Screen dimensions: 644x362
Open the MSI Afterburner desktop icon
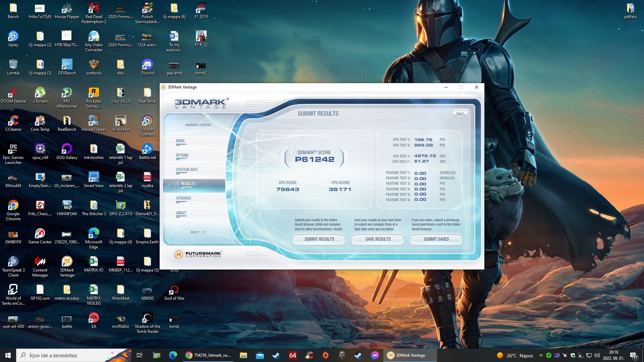[x=67, y=98]
